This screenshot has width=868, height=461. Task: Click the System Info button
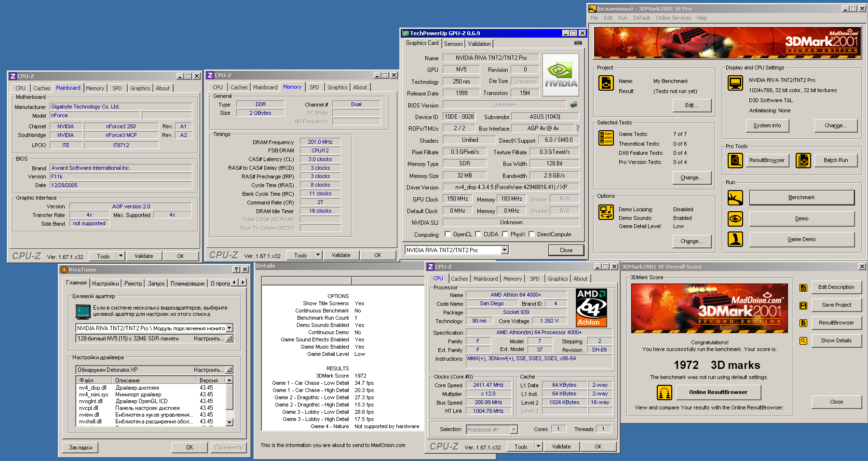click(x=767, y=125)
